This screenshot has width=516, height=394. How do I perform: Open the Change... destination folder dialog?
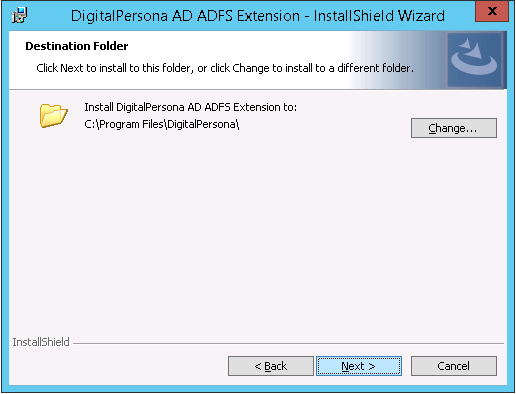454,128
